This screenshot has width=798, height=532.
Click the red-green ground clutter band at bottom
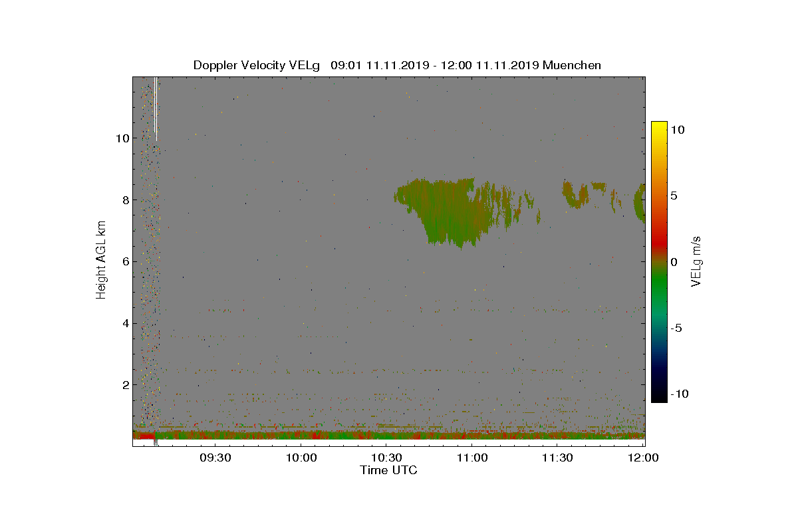(389, 436)
